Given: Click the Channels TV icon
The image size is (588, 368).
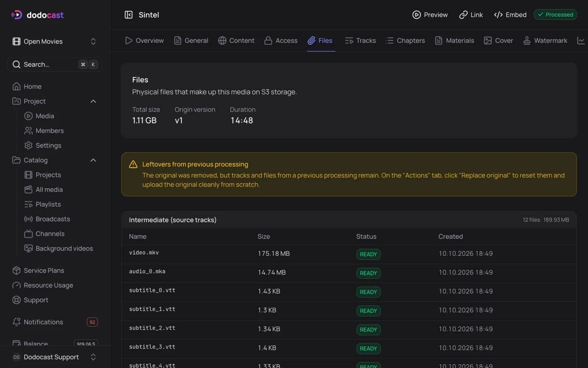Looking at the screenshot, I should 28,234.
